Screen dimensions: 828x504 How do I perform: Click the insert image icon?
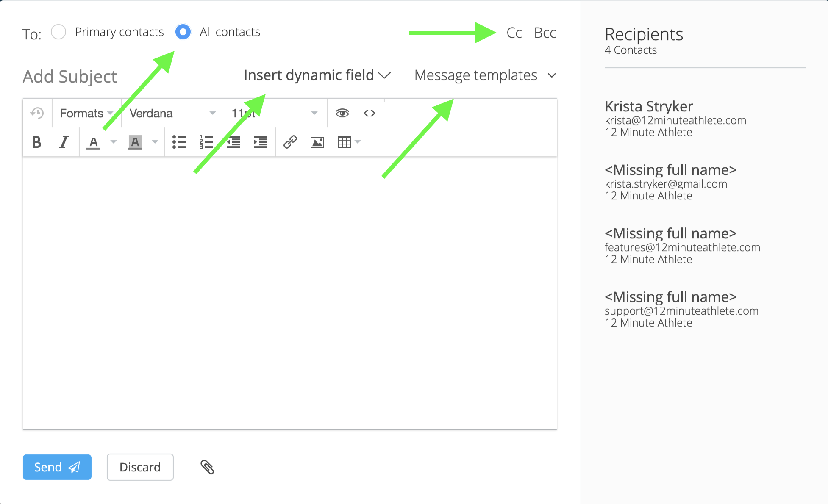[x=317, y=142]
